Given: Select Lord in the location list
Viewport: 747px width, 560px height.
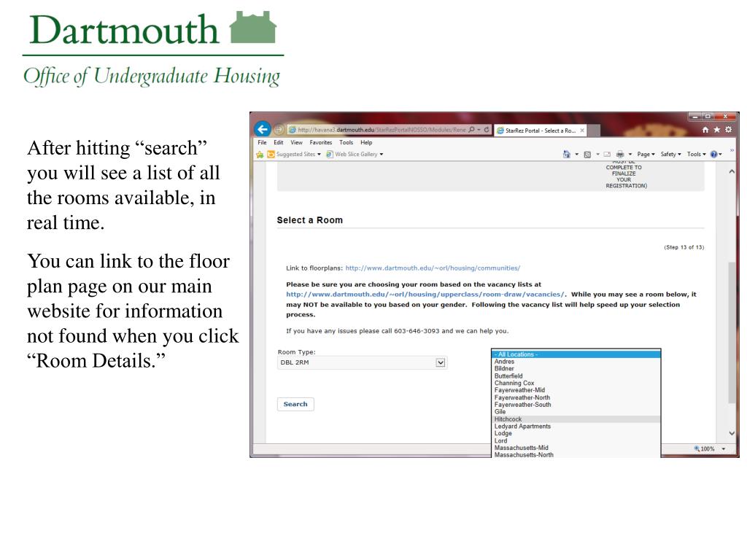Looking at the screenshot, I should pyautogui.click(x=576, y=441).
